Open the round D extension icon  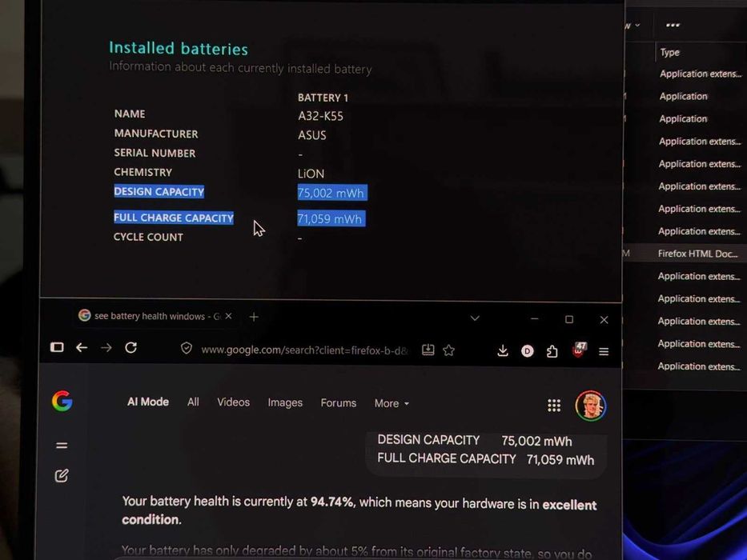click(x=527, y=351)
